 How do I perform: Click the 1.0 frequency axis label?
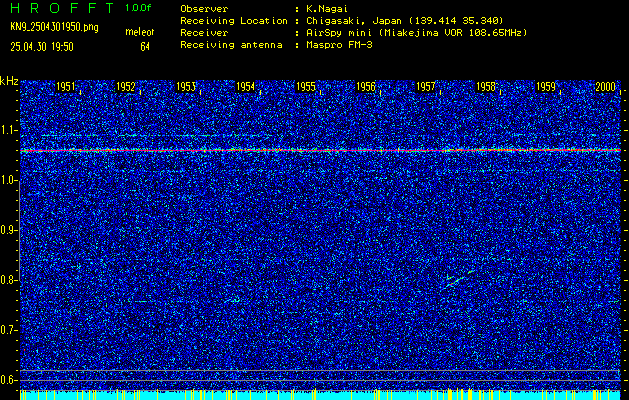click(x=9, y=181)
